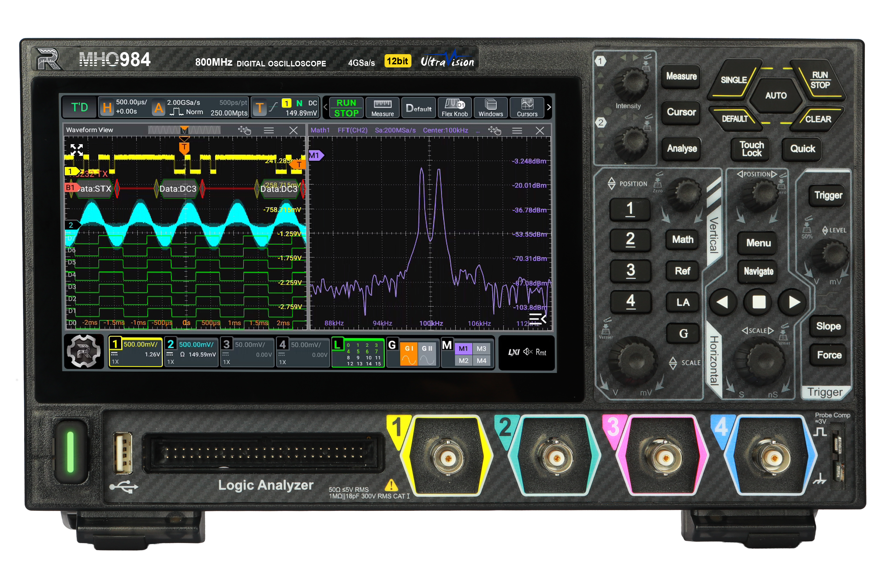The height and width of the screenshot is (588, 882).
Task: Tap the muted speaker icon
Action: [528, 352]
